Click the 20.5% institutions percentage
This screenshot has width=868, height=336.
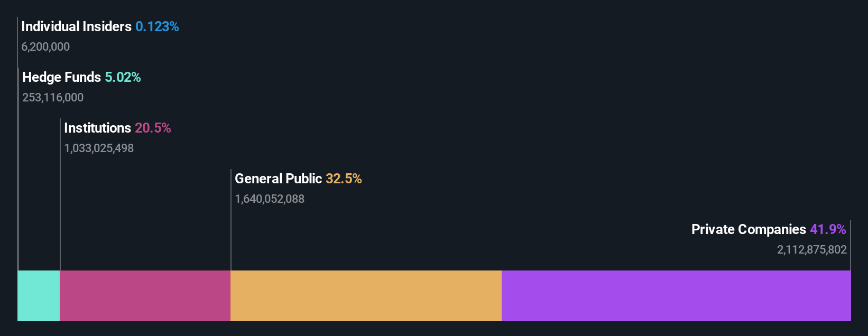pos(153,128)
